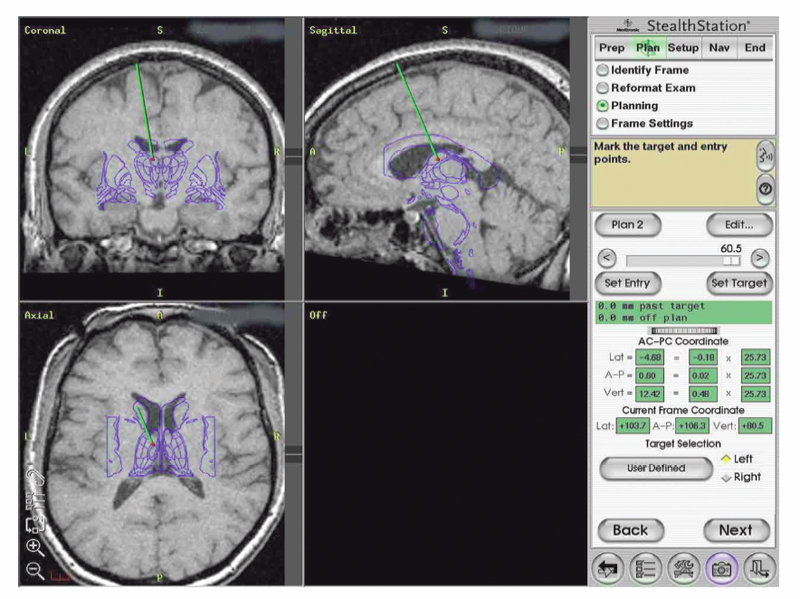Click the voice prompt speaker icon
The image size is (800, 599).
(765, 155)
